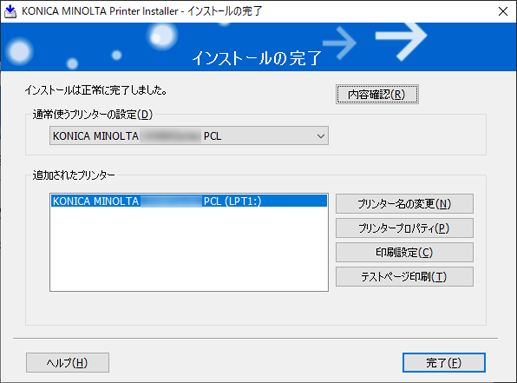517x383 pixels.
Task: Open プリンタープロパティ(P)
Action: pyautogui.click(x=404, y=228)
